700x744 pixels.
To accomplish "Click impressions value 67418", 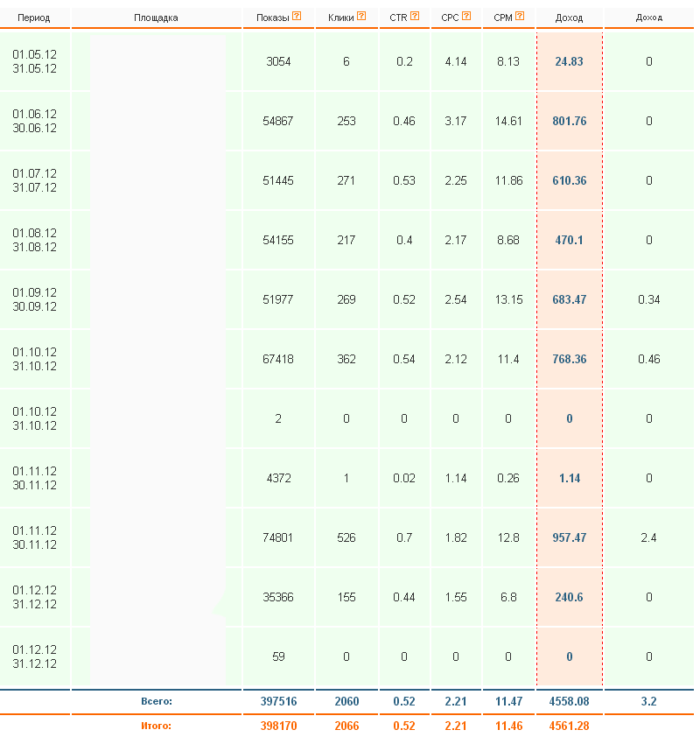I will click(x=278, y=359).
